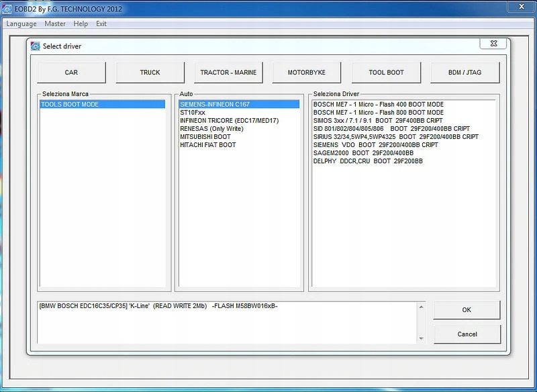Click the BMW BOSCH EDC16C35 description text box
The width and height of the screenshot is (537, 392).
click(228, 323)
